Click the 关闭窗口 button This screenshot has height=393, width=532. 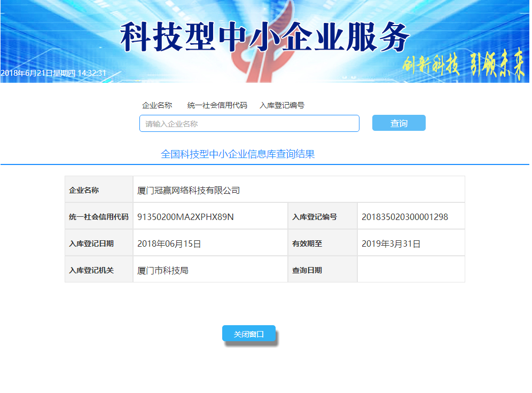pyautogui.click(x=249, y=334)
